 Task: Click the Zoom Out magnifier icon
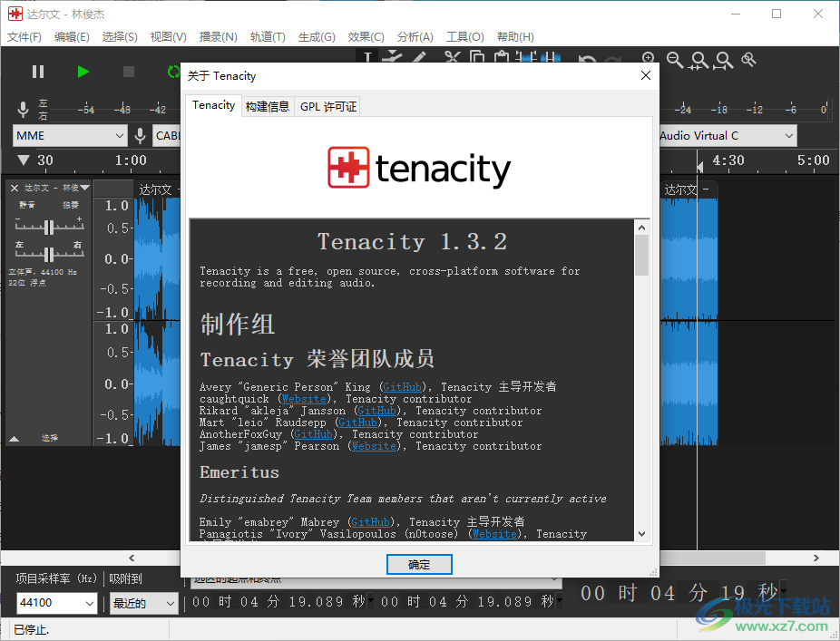[675, 60]
